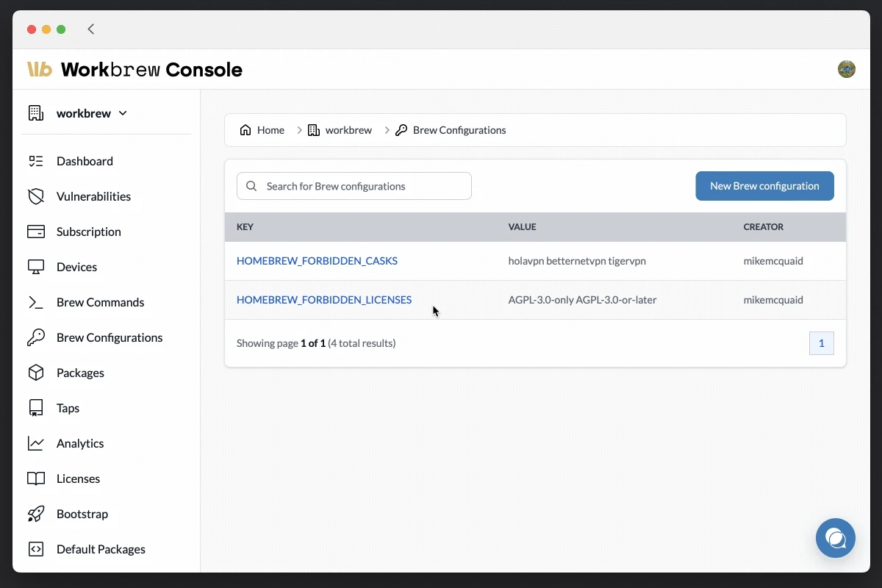Open the chat support bubble

pyautogui.click(x=835, y=538)
